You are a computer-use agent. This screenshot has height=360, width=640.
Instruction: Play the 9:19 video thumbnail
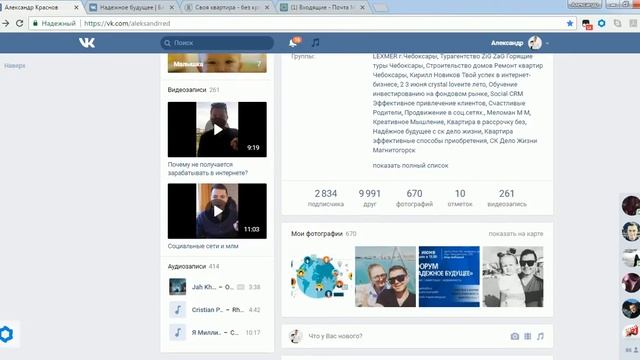(x=217, y=129)
